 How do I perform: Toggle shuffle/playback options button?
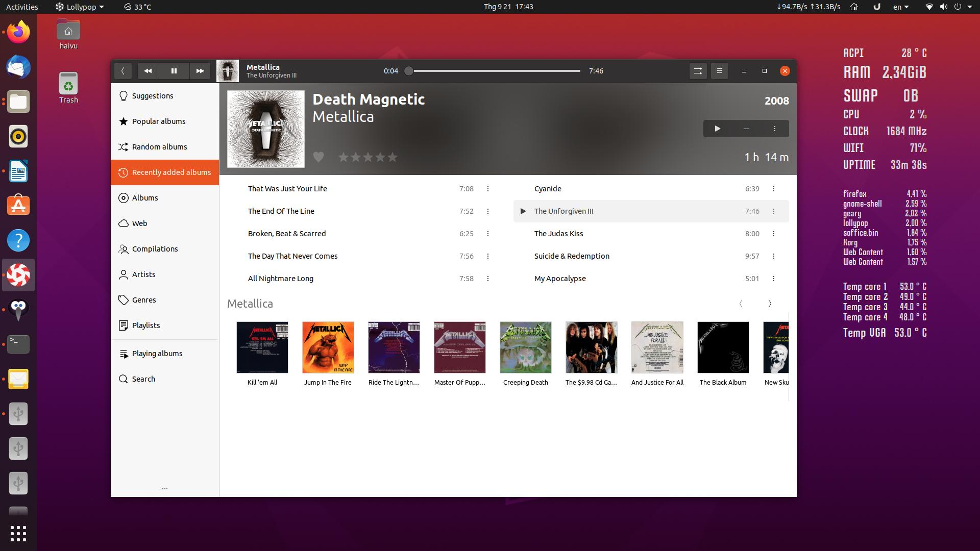pyautogui.click(x=698, y=71)
